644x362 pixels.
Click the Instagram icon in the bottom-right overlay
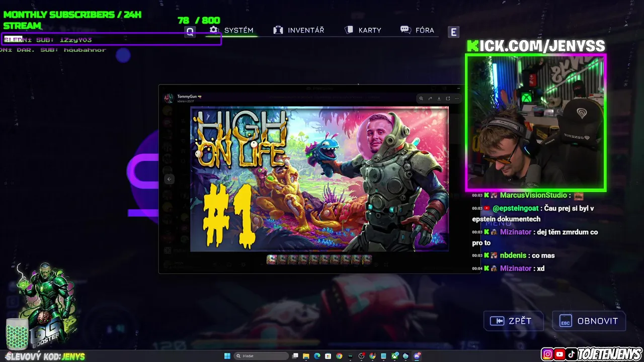(547, 354)
